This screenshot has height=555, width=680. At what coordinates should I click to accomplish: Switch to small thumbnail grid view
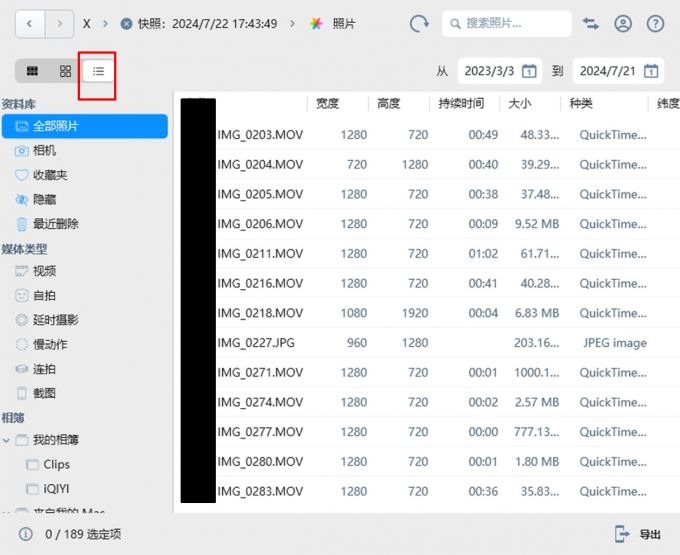pos(65,71)
